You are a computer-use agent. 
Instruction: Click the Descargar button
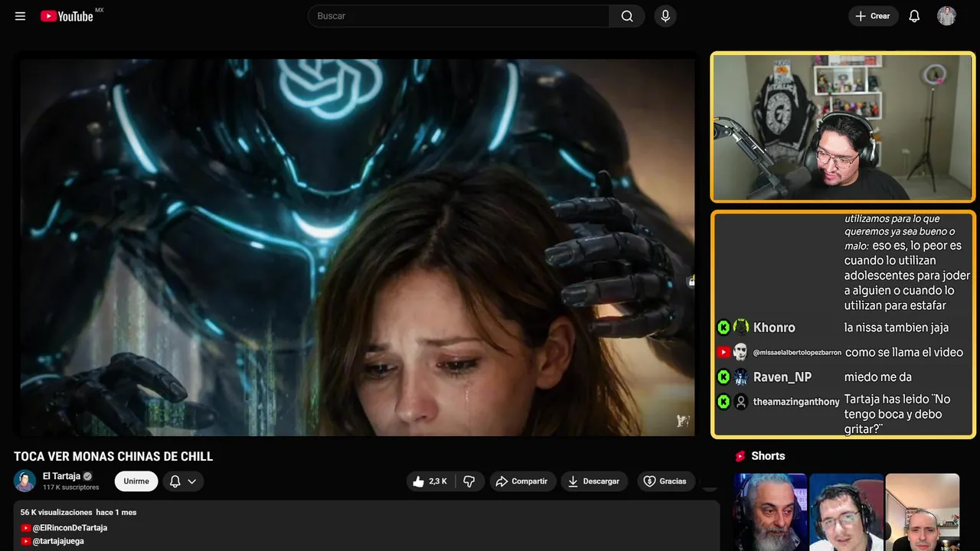tap(594, 481)
